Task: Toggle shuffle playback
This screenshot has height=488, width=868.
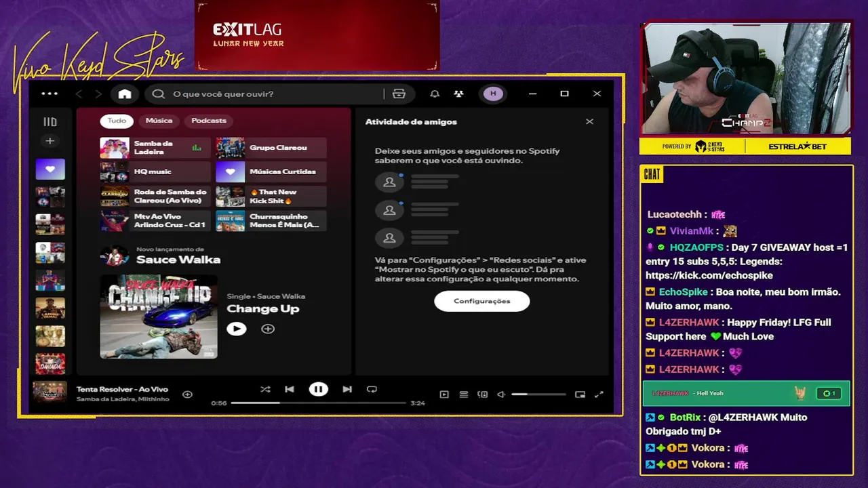Action: (265, 389)
